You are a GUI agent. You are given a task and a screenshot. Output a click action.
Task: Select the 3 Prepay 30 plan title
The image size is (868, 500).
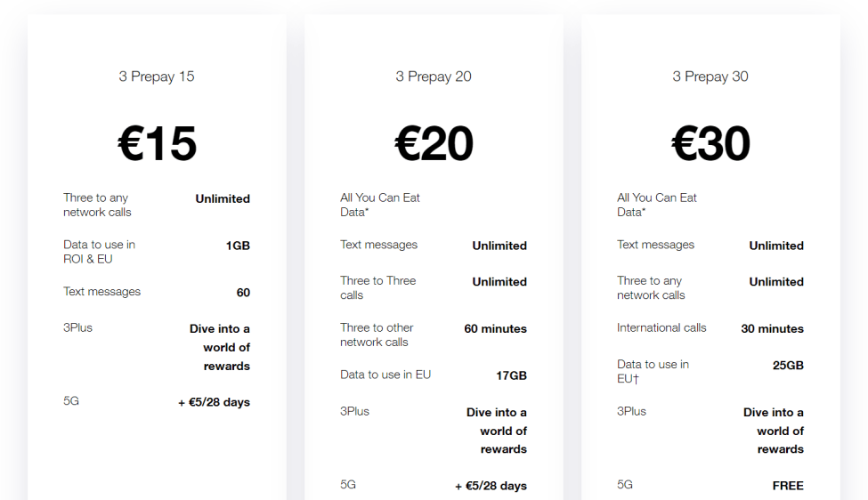[x=710, y=77]
